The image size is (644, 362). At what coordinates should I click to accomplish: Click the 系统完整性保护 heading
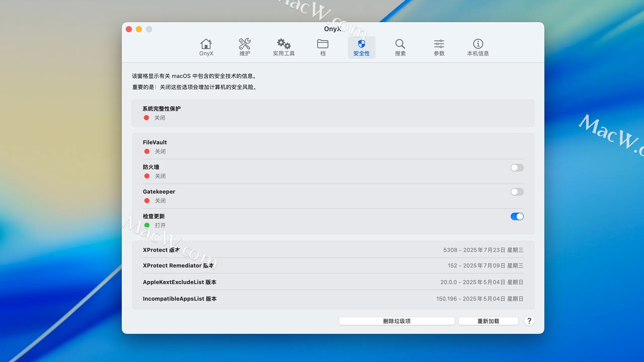pos(161,109)
